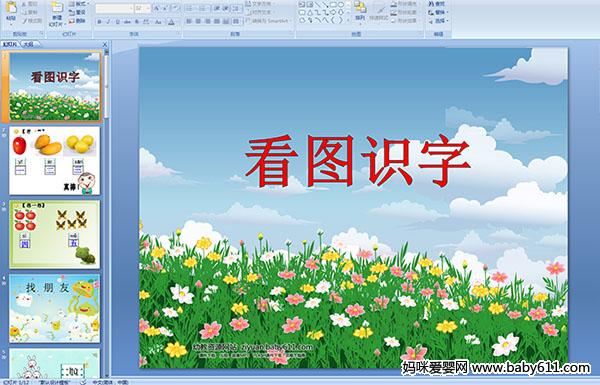The height and width of the screenshot is (385, 600).
Task: Toggle Italic formatting
Action: (108, 22)
